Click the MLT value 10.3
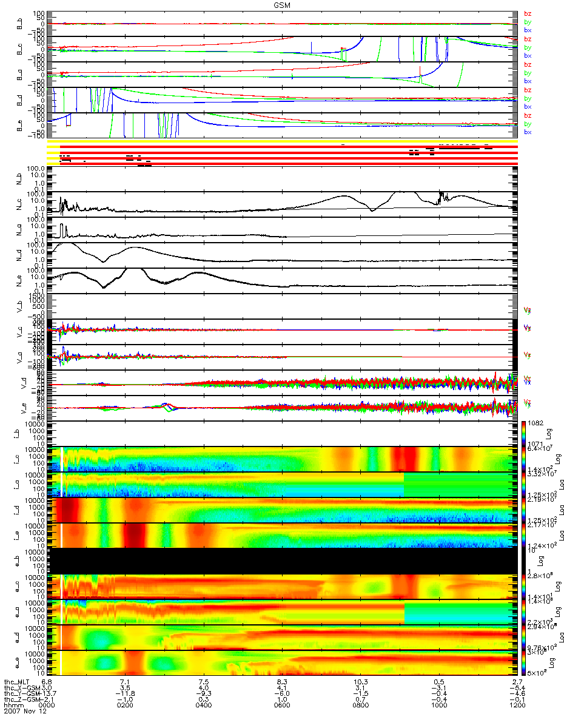Viewport: 564px width, 728px height. (x=361, y=682)
